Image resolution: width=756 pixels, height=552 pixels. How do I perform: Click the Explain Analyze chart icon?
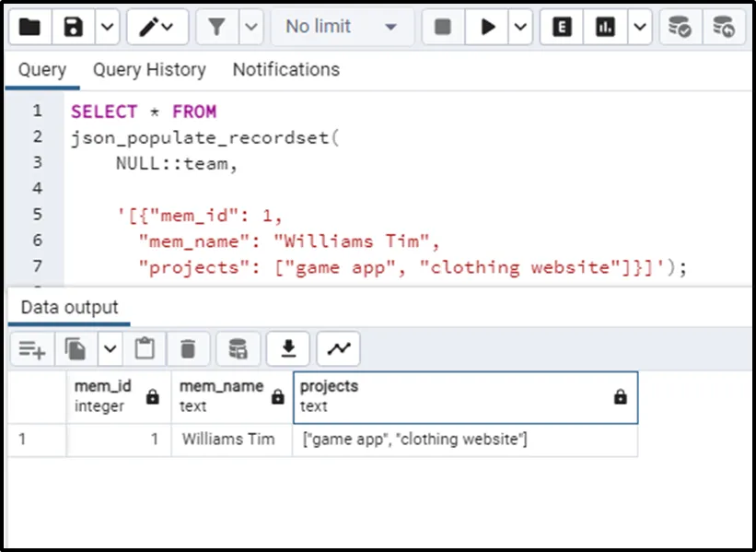click(605, 28)
